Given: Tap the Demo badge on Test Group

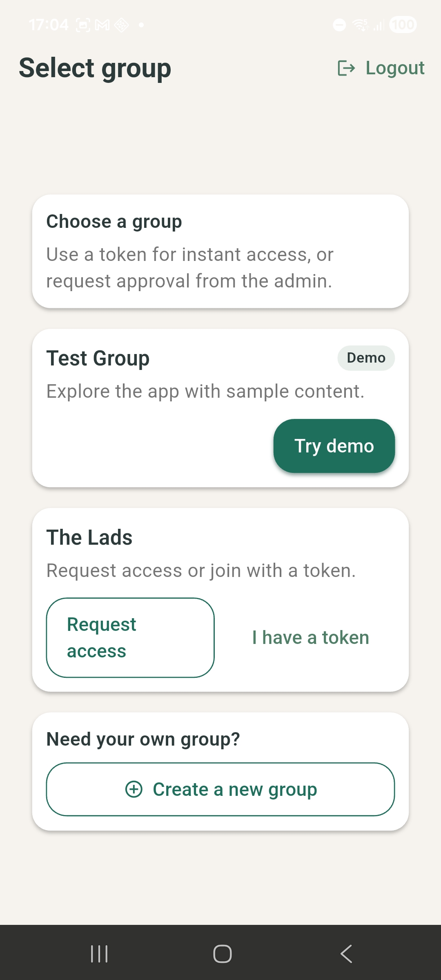Looking at the screenshot, I should coord(366,358).
